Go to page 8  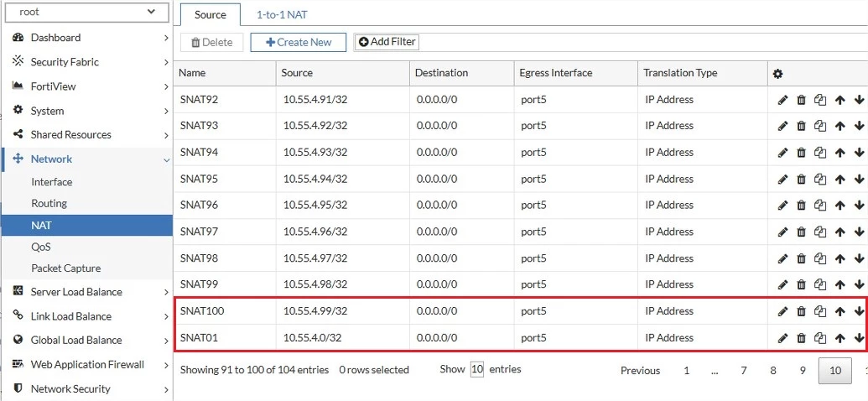click(x=772, y=371)
